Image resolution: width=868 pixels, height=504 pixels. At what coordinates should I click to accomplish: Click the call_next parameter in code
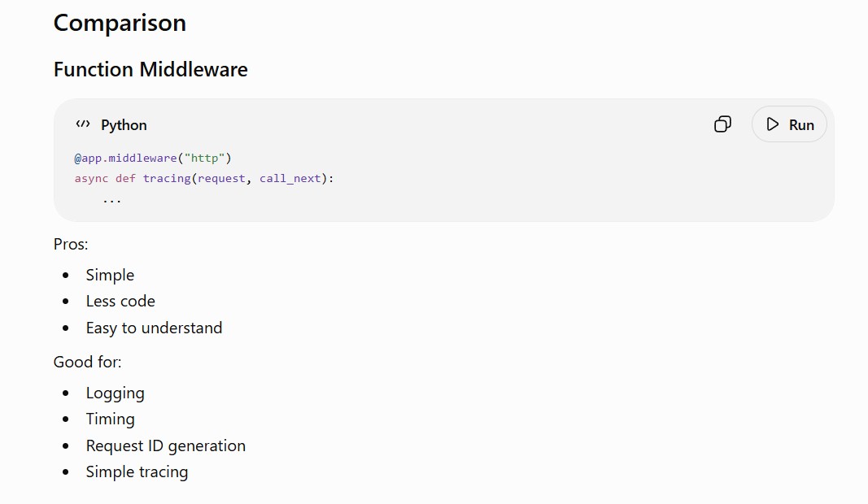click(x=290, y=179)
